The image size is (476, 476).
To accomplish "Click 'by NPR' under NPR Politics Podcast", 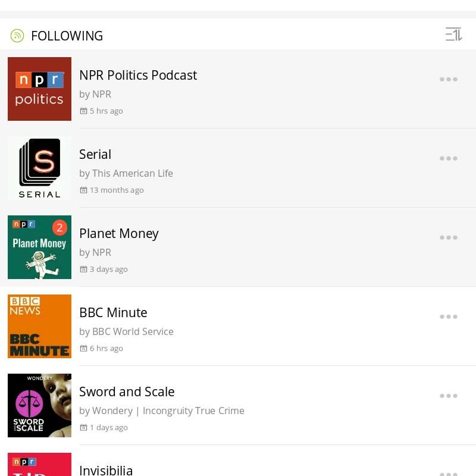I will (x=95, y=95).
